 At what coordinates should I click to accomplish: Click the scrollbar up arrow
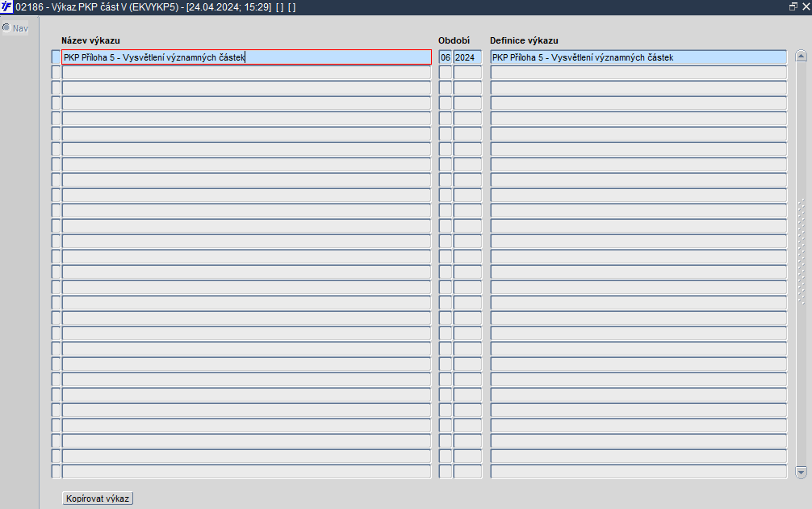[x=802, y=56]
